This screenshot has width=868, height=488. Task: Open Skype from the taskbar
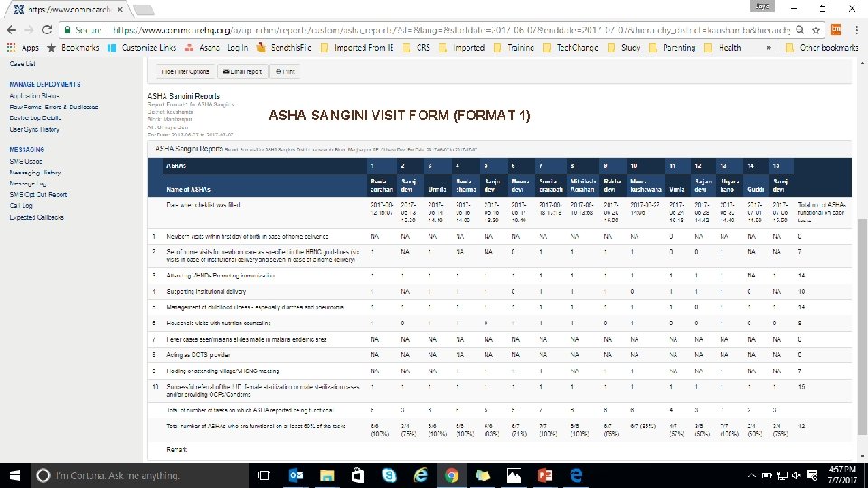390,475
